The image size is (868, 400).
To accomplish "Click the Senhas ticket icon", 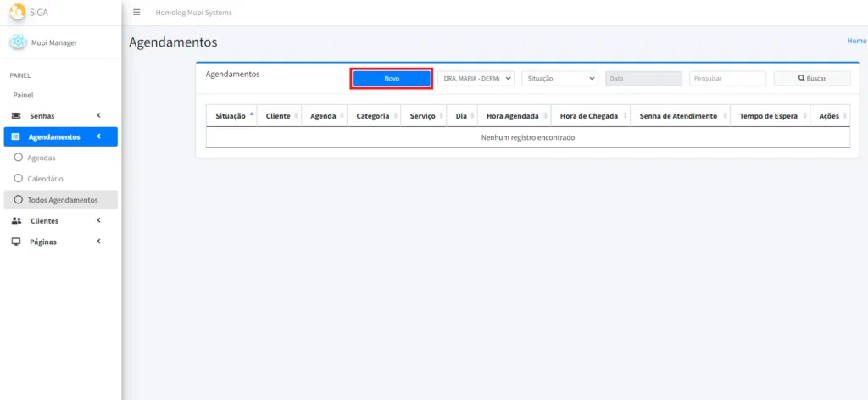I will pos(16,115).
